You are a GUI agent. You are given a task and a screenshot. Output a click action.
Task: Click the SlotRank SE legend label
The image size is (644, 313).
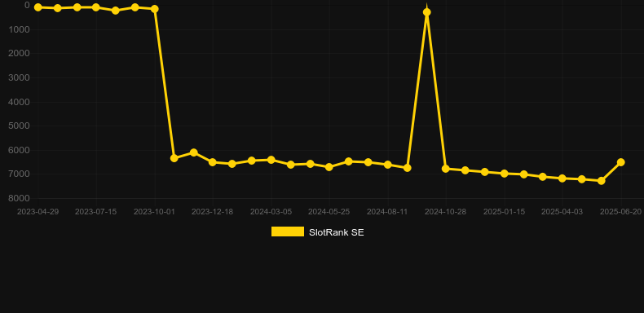[337, 232]
